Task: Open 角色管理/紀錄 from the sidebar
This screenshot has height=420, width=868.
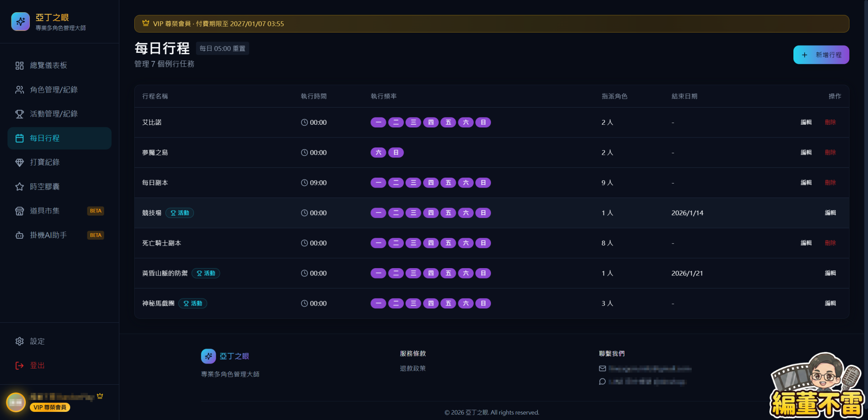Action: tap(53, 90)
